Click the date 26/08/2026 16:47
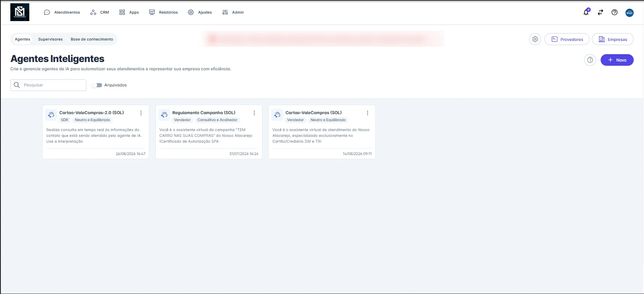644x294 pixels. click(131, 154)
